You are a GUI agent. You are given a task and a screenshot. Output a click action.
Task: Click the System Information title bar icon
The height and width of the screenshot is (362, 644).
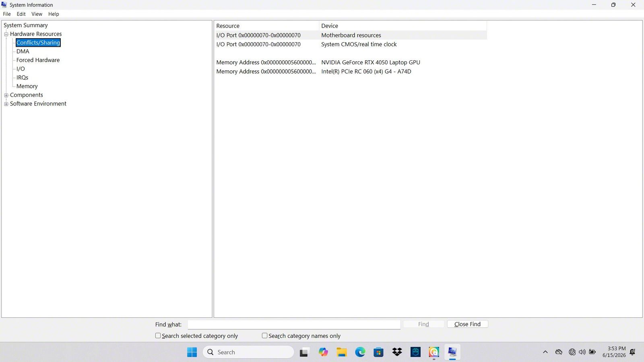(4, 5)
